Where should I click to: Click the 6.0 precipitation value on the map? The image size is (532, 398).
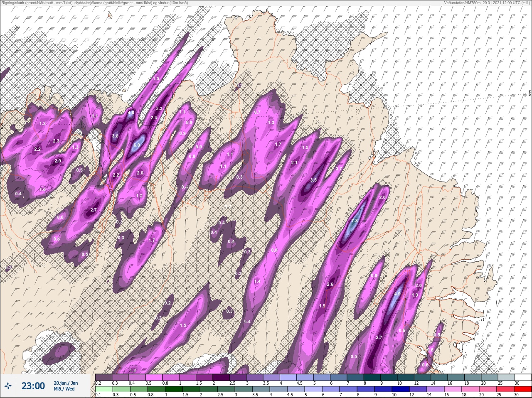coord(137,145)
